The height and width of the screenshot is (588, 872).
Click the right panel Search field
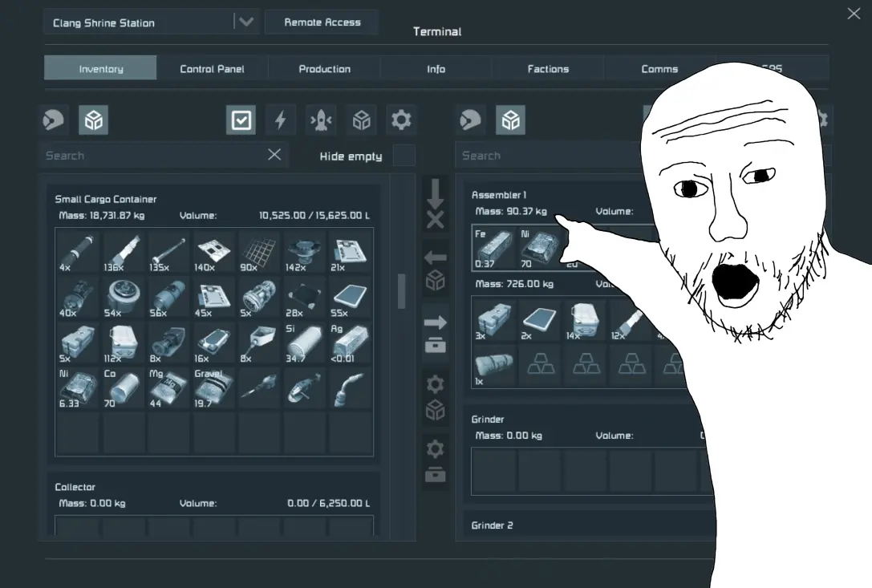550,155
